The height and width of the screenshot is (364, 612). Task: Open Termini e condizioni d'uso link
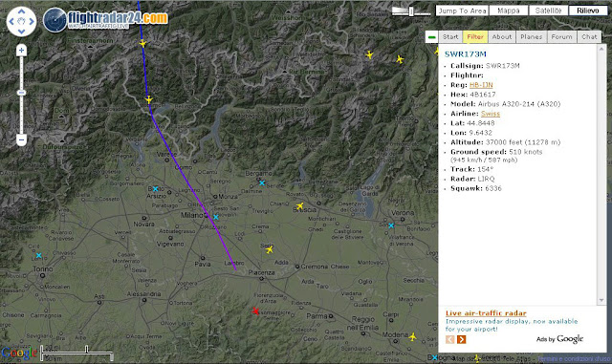tap(574, 358)
